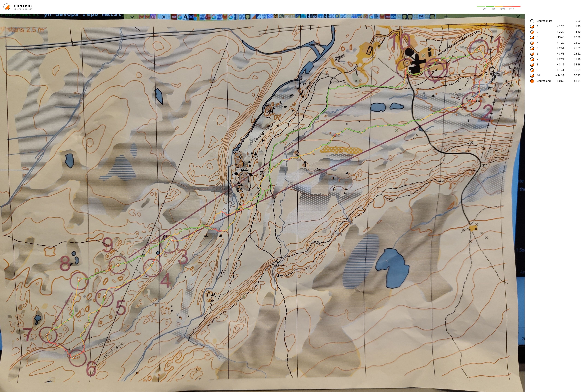Click the icon next to control 8 split
Viewport: 586px width, 392px height.
pos(532,64)
